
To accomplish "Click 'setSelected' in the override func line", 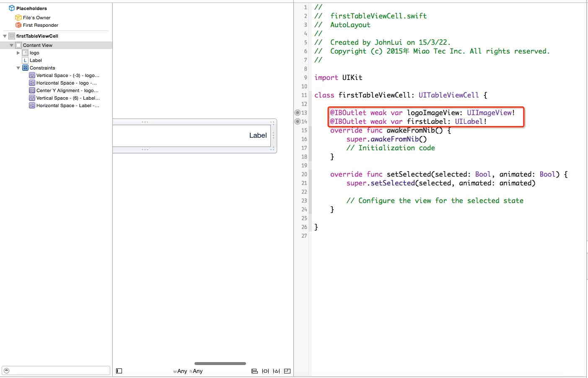I will [x=409, y=174].
